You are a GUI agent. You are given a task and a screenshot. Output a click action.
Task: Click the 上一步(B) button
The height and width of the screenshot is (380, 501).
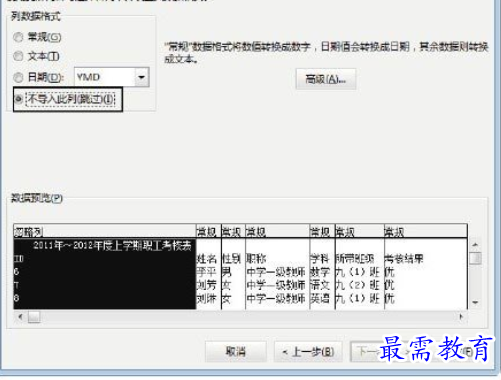[x=308, y=351]
